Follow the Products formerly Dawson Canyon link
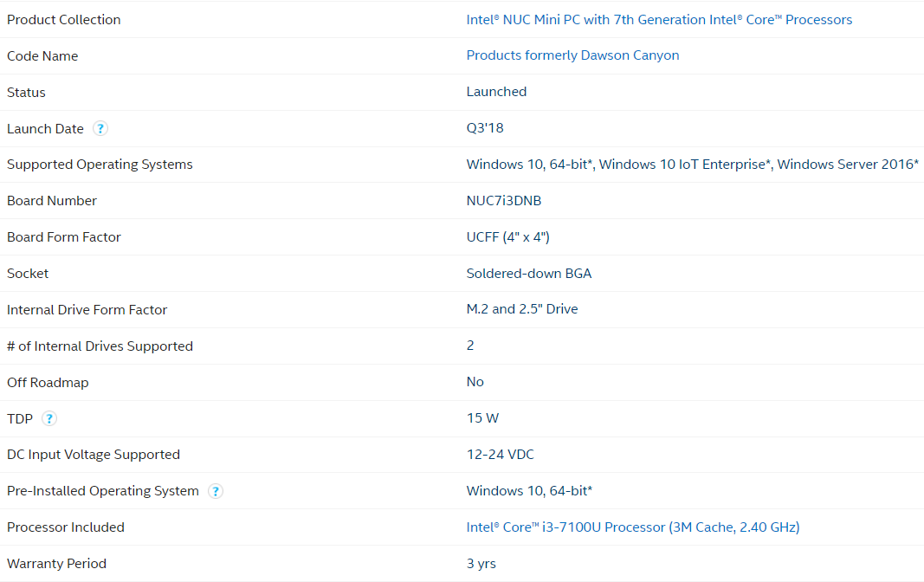The image size is (924, 582). 572,55
